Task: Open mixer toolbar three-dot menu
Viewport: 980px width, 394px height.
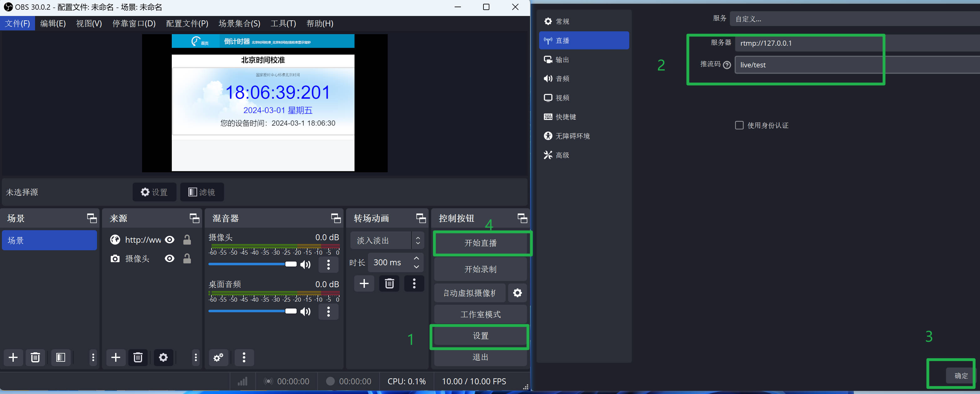Action: [x=244, y=357]
